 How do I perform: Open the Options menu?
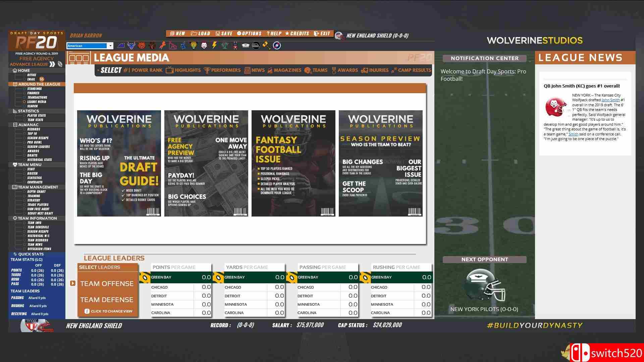249,34
